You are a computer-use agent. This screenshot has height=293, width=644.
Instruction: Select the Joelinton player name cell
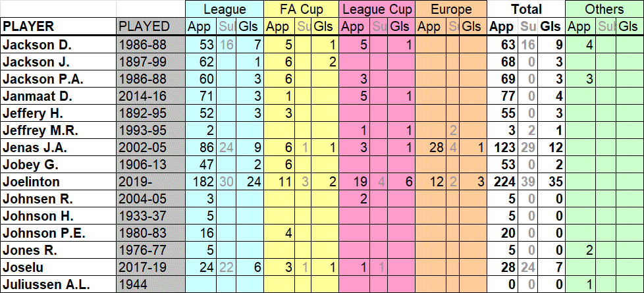click(x=59, y=182)
